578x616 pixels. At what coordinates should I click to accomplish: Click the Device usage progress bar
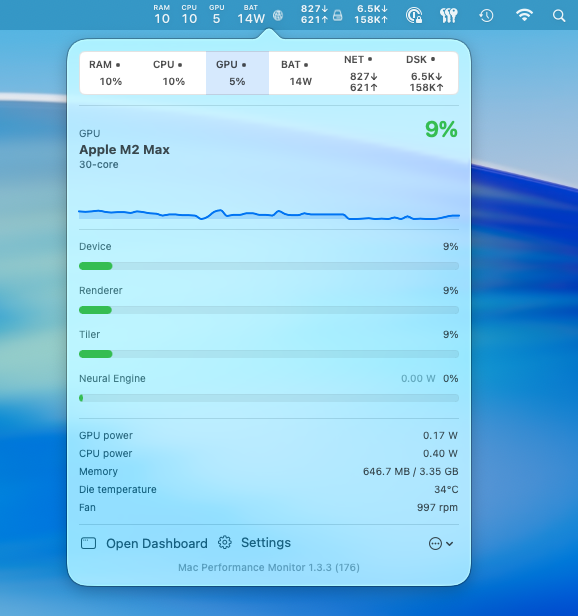[269, 266]
